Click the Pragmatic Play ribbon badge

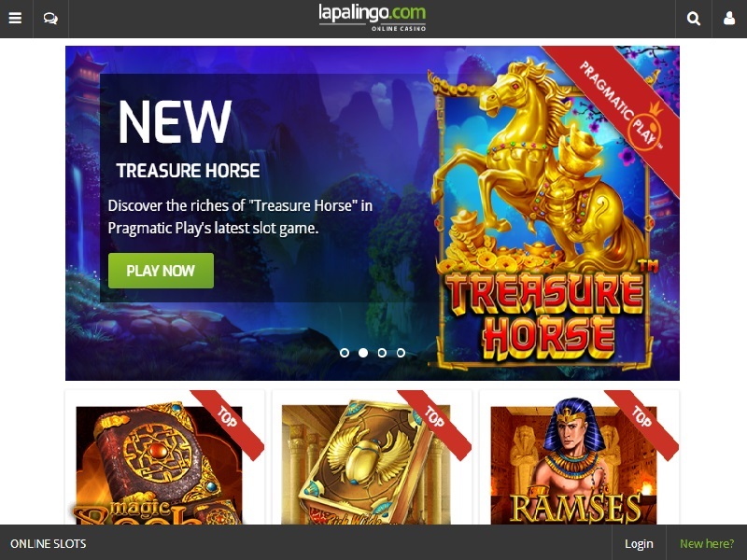click(x=619, y=105)
